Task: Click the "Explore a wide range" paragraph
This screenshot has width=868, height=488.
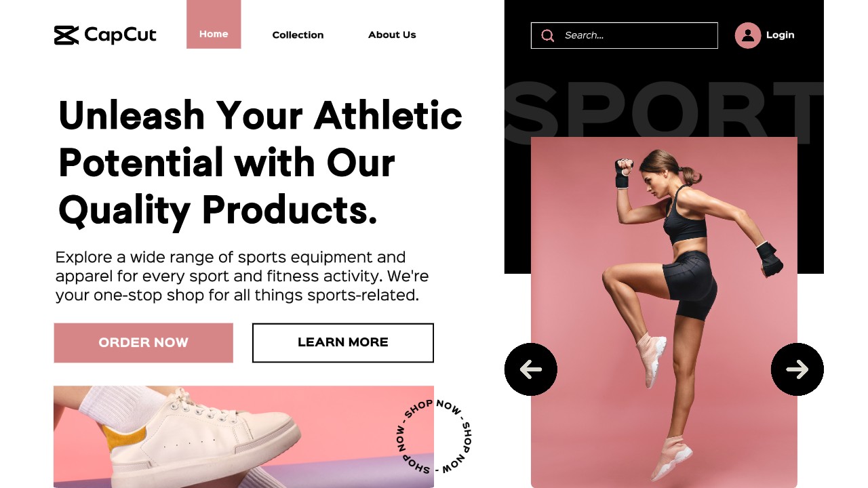Action: click(241, 277)
